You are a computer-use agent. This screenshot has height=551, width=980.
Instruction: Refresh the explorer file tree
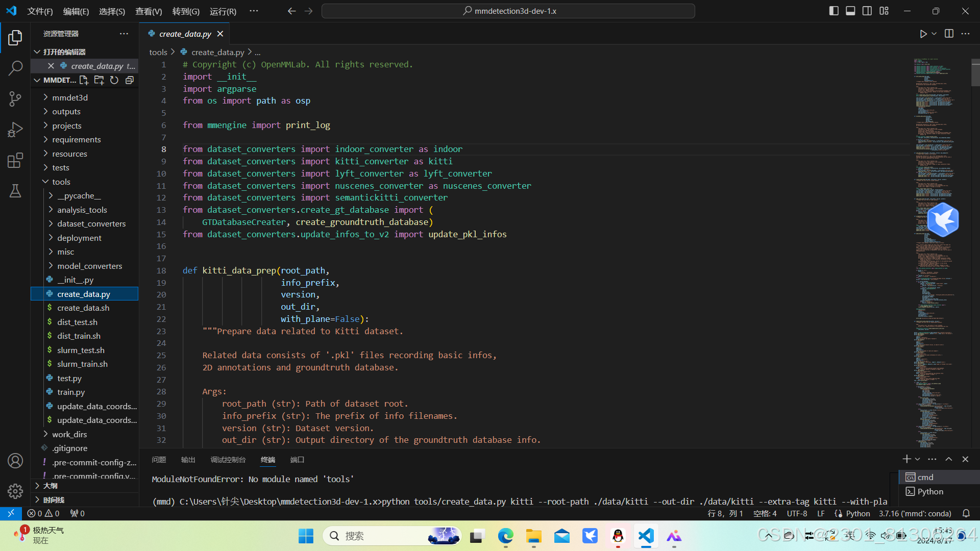(x=114, y=80)
